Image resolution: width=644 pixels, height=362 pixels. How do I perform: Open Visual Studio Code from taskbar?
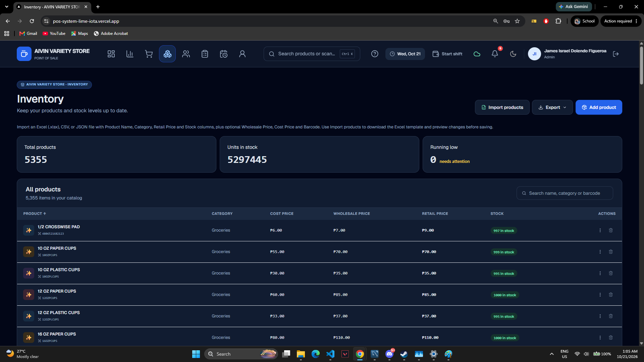pyautogui.click(x=330, y=354)
